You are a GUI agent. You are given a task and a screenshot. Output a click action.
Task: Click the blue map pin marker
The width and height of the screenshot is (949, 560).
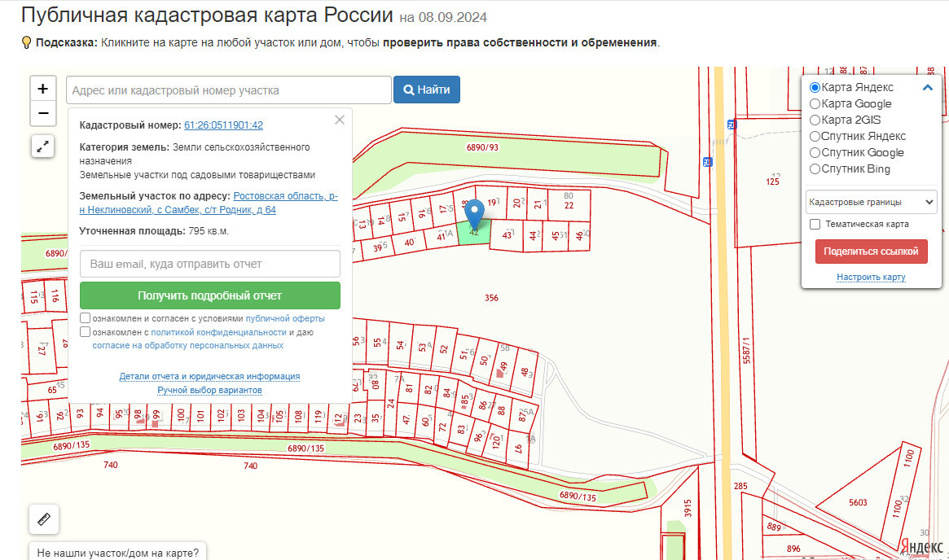pyautogui.click(x=474, y=215)
